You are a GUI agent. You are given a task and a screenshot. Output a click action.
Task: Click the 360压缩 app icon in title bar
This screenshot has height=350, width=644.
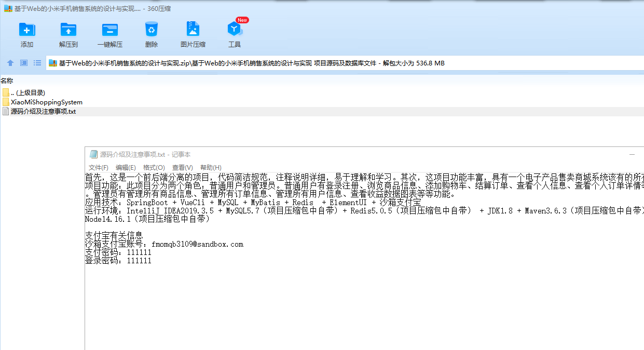8,8
